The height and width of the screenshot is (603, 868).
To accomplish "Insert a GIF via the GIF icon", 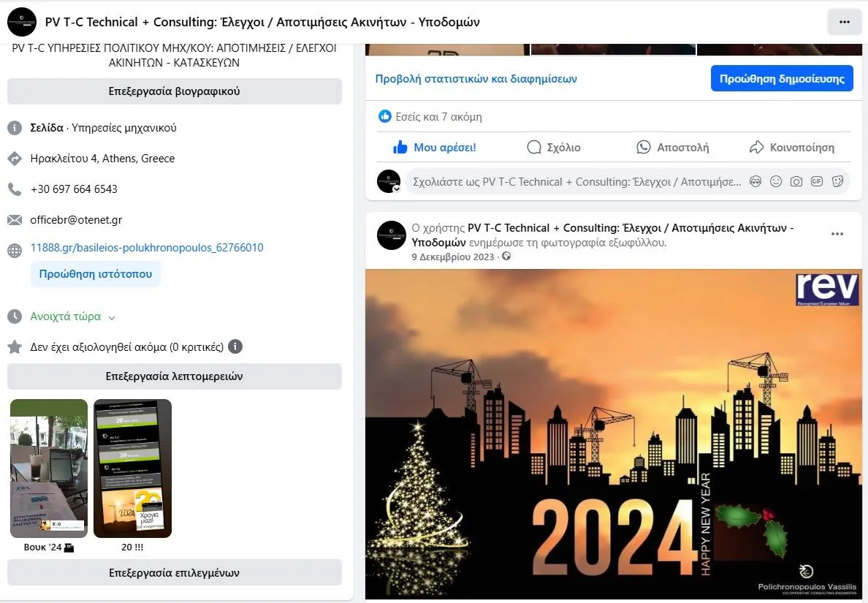I will 817,181.
